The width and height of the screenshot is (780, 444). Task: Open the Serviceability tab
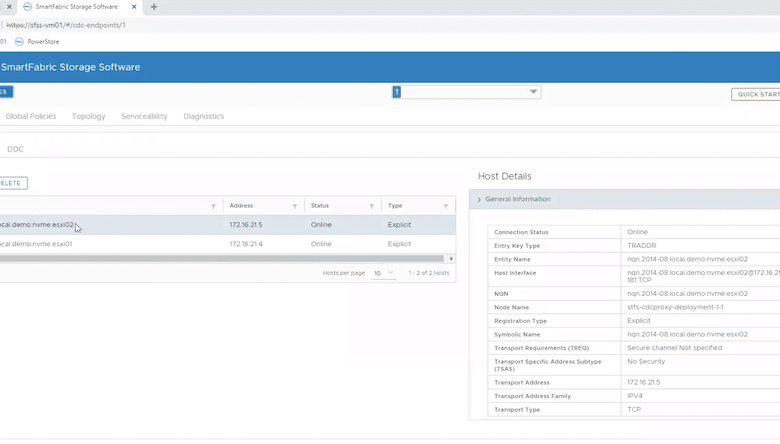click(144, 116)
